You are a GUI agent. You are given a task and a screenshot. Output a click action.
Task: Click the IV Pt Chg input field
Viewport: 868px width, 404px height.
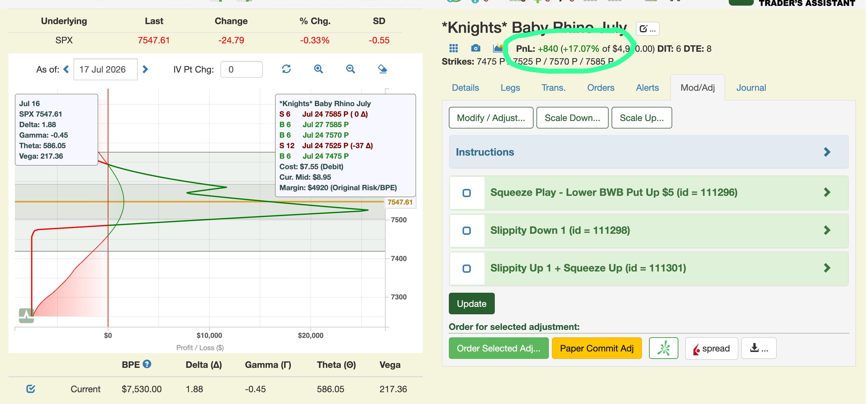pos(241,69)
